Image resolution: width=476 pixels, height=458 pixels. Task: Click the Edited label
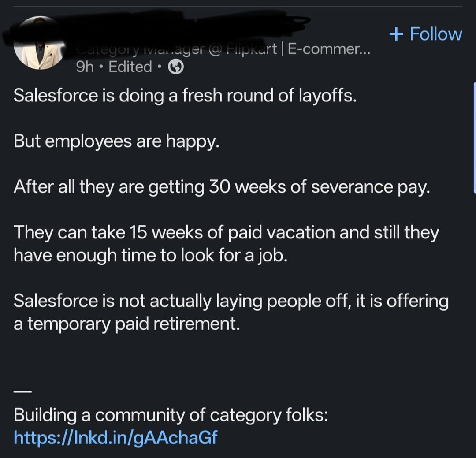click(x=130, y=67)
